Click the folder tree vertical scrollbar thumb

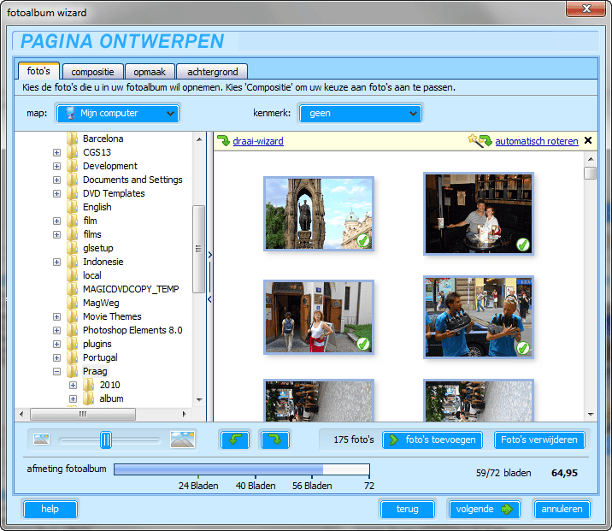[199, 249]
